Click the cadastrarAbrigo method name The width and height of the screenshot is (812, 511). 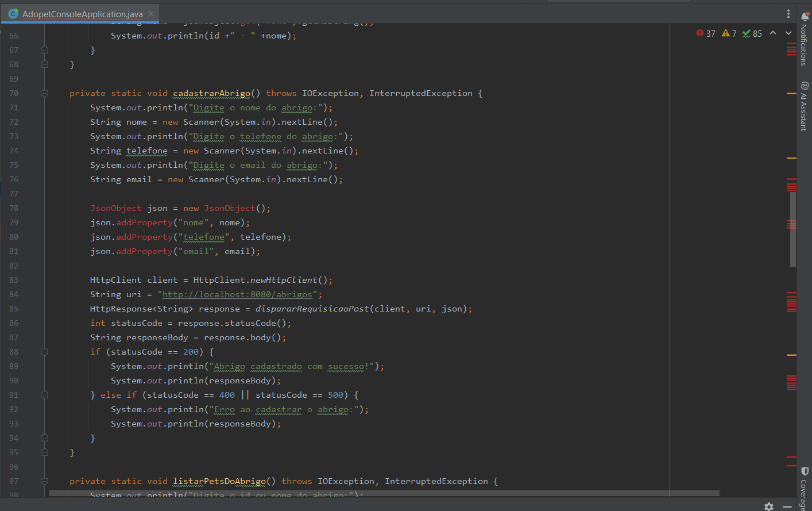(x=212, y=93)
